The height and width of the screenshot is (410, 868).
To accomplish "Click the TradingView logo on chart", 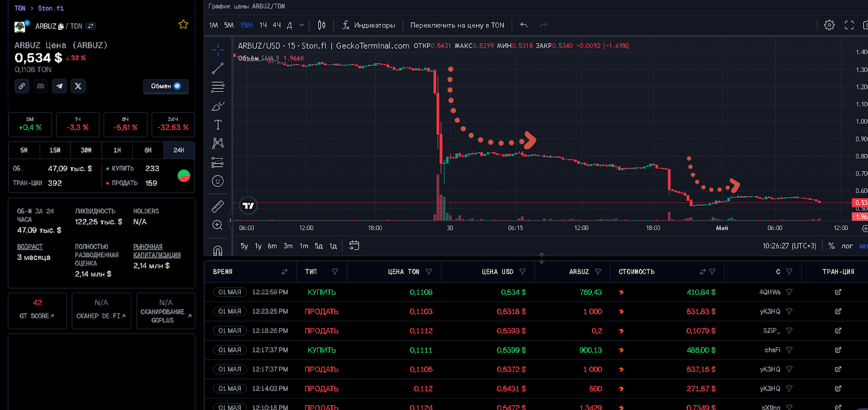I will [248, 205].
